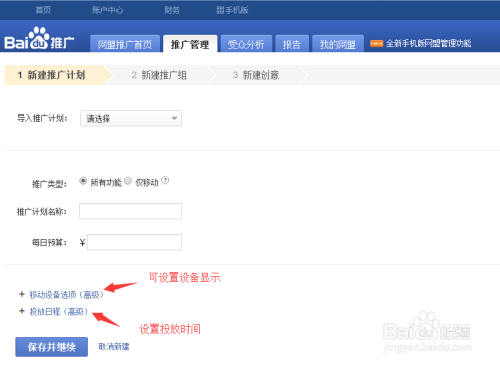Open the mobile version link in top menu
500x365 pixels.
[x=232, y=10]
